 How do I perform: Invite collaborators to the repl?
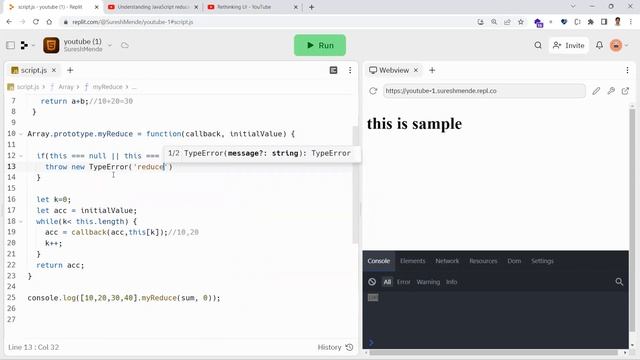point(568,45)
